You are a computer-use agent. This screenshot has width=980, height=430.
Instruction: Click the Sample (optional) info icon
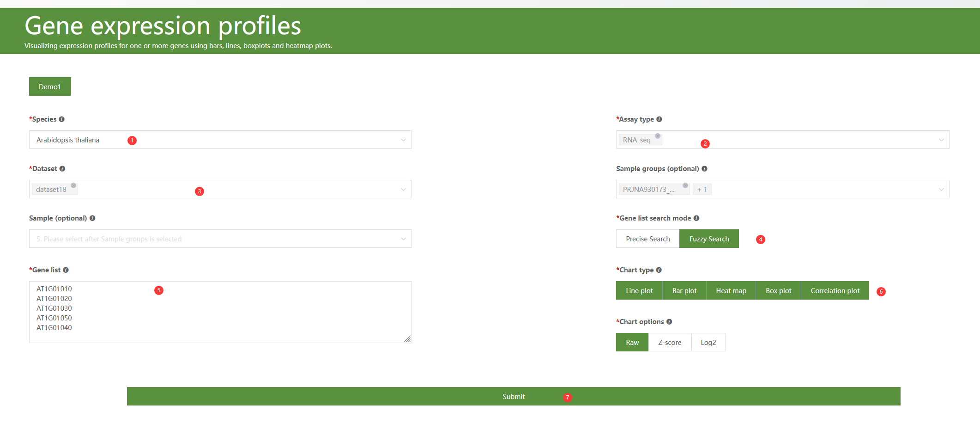click(92, 218)
